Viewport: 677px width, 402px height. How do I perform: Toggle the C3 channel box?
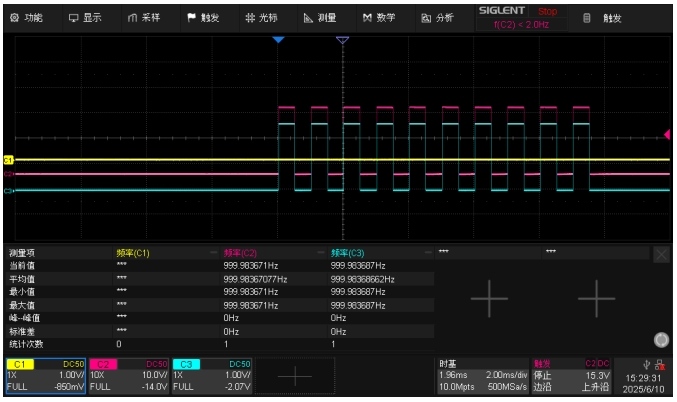tap(211, 375)
